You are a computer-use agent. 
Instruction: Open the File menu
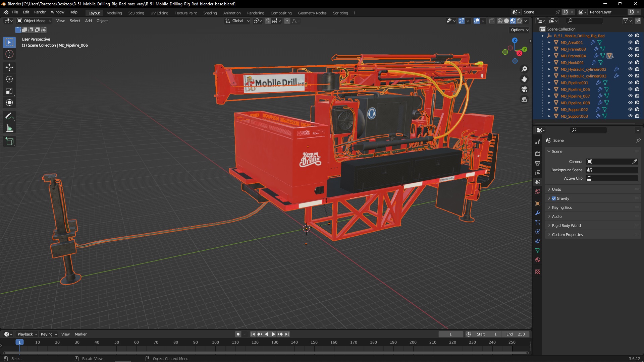(x=15, y=12)
